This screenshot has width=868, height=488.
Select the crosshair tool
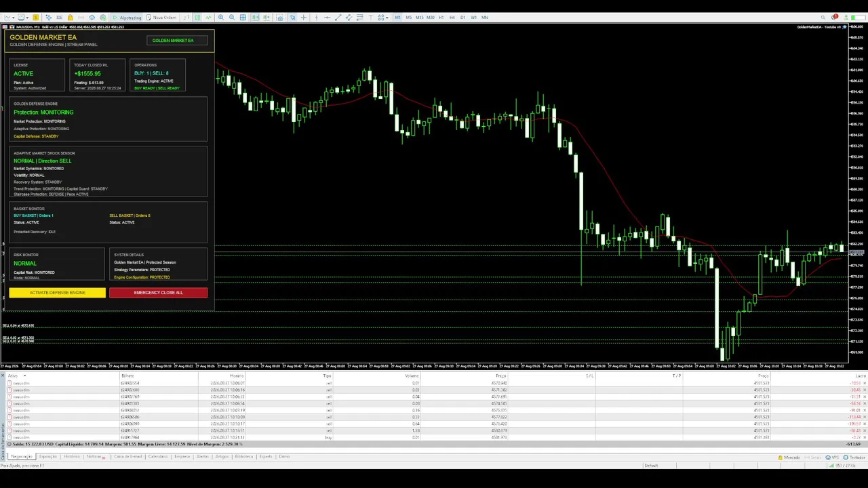click(303, 18)
